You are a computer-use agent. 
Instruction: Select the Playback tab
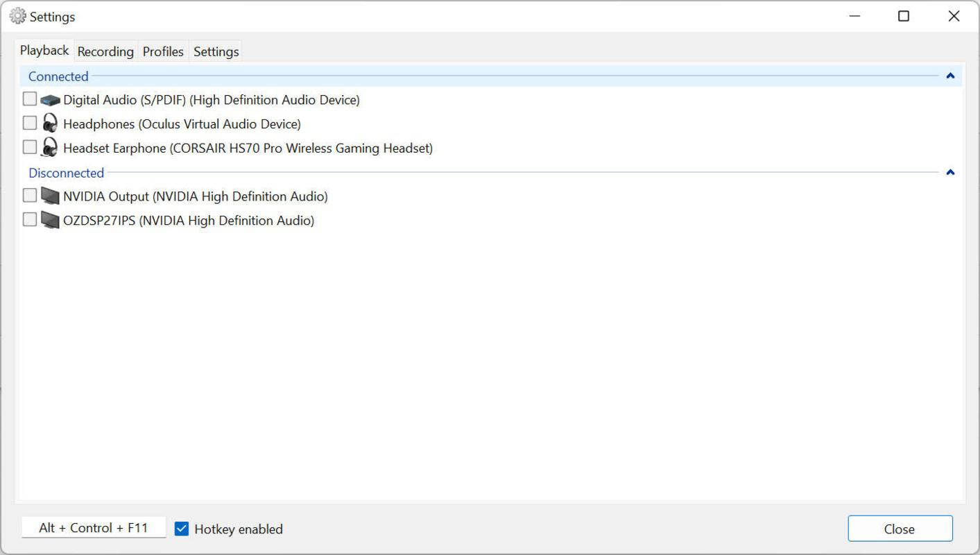point(44,51)
